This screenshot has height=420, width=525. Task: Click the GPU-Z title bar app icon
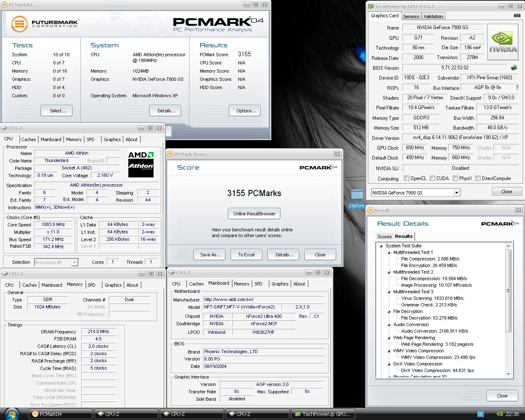tap(371, 7)
